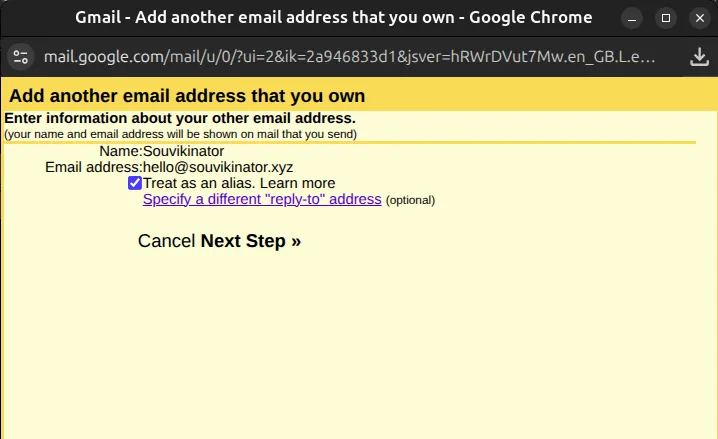Open the site information icon in address bar
The image size is (718, 439).
point(19,57)
